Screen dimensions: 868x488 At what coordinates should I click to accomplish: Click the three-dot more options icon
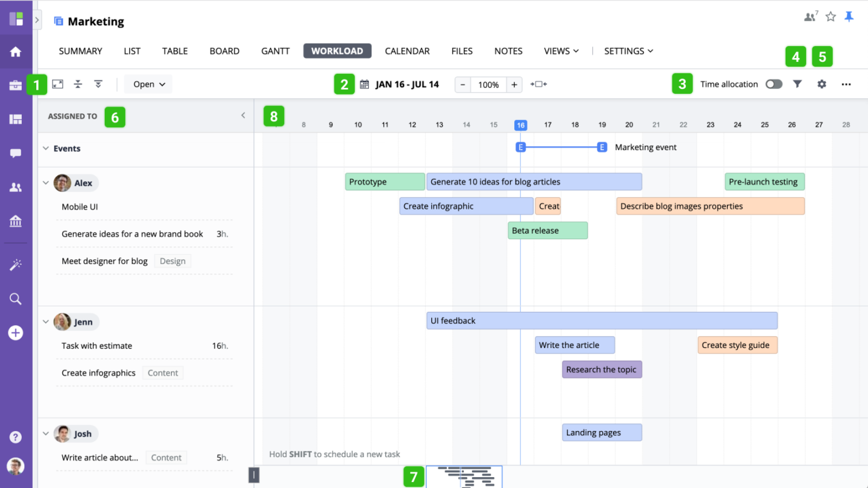point(846,84)
